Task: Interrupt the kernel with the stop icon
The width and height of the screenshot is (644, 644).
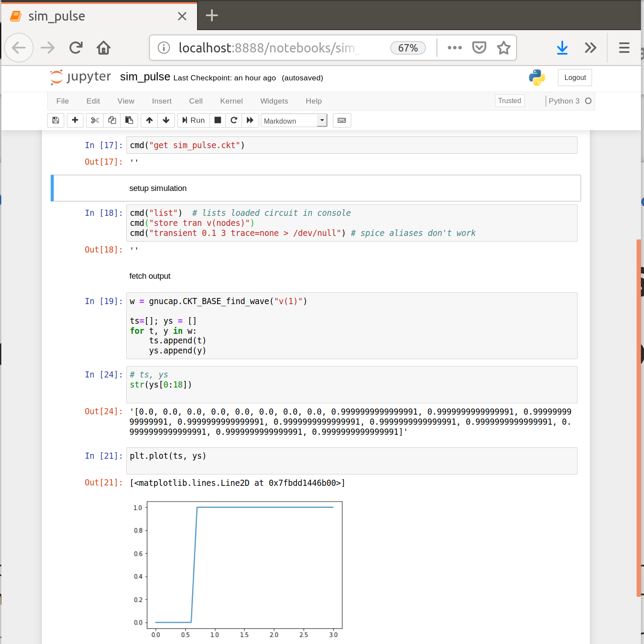Action: (218, 120)
